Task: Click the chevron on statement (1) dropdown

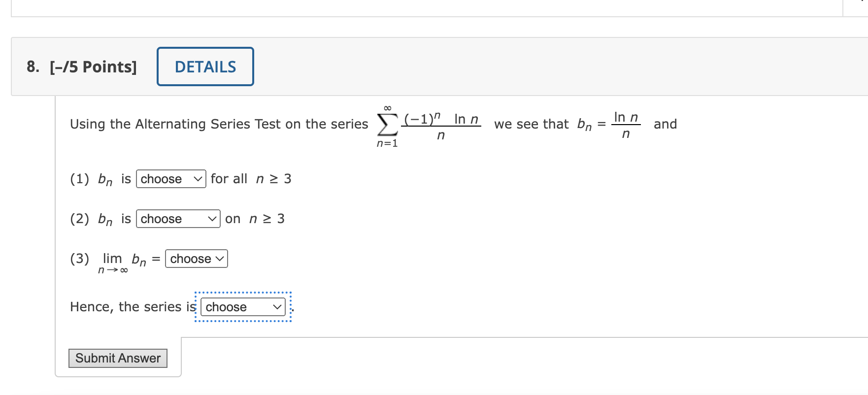Action: (x=197, y=179)
